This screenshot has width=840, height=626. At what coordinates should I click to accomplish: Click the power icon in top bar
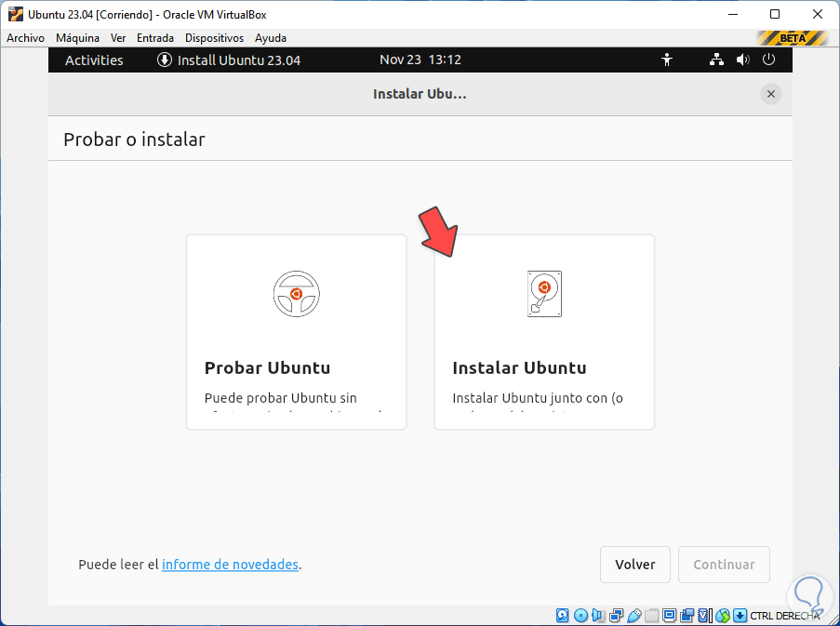[x=768, y=60]
